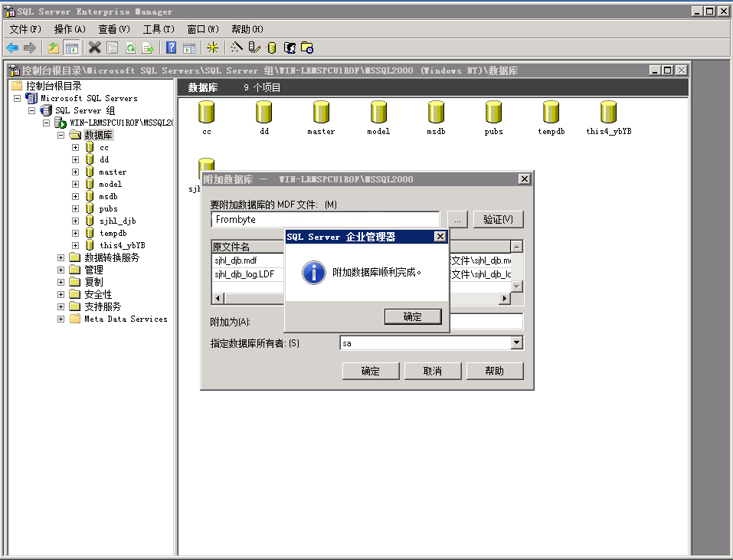Select the pubs database icon in right pane
Image resolution: width=733 pixels, height=560 pixels.
[x=493, y=114]
